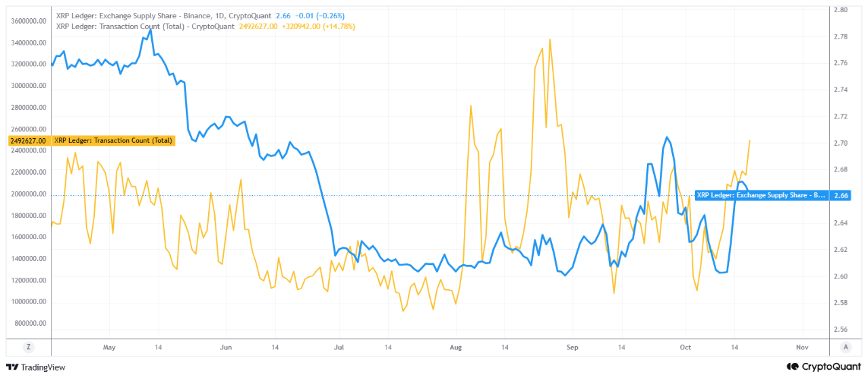
Task: Click the 2.80 right axis label
Action: click(x=840, y=10)
